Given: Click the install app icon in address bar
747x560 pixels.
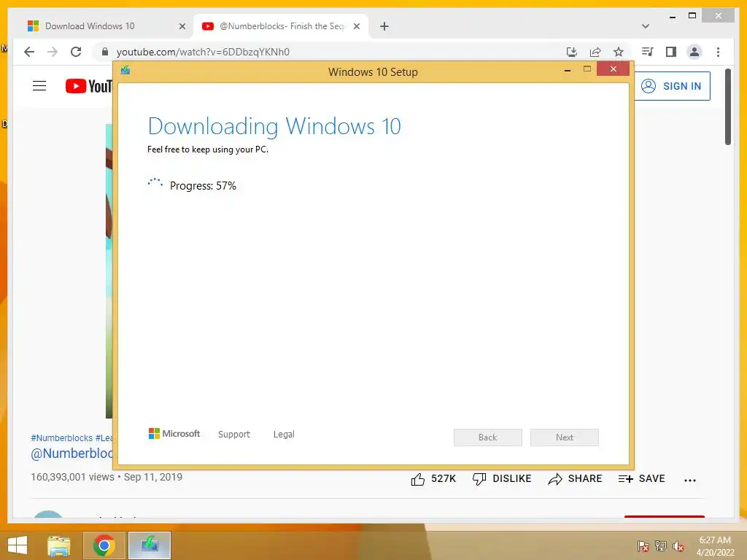Looking at the screenshot, I should (572, 52).
